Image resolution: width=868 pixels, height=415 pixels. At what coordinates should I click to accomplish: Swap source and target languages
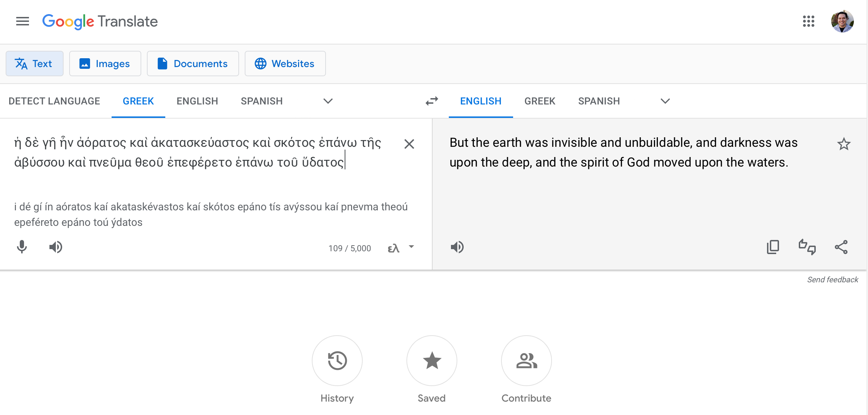432,101
